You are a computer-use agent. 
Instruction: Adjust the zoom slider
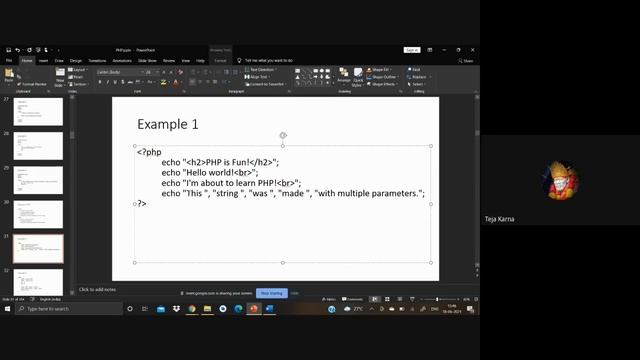click(x=437, y=299)
